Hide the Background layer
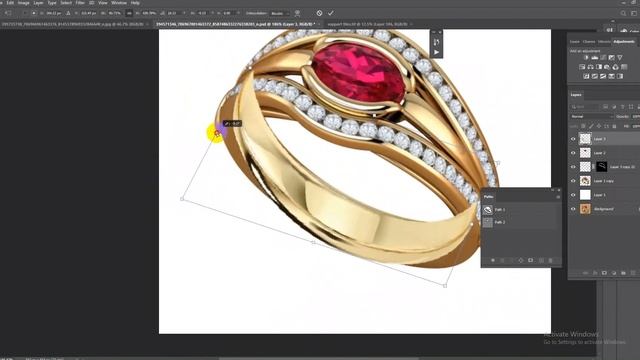This screenshot has width=640, height=360. click(x=573, y=209)
